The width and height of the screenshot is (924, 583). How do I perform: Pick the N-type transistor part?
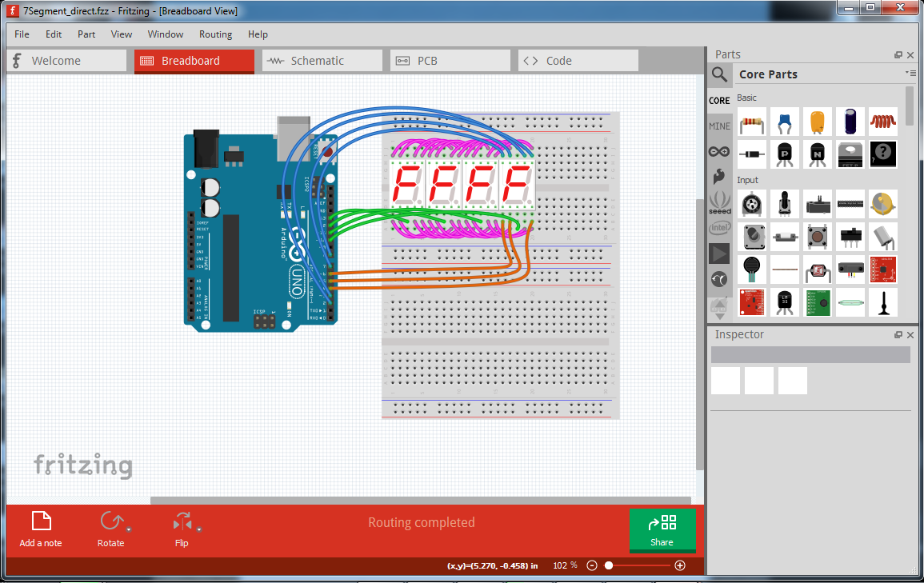[x=818, y=154]
